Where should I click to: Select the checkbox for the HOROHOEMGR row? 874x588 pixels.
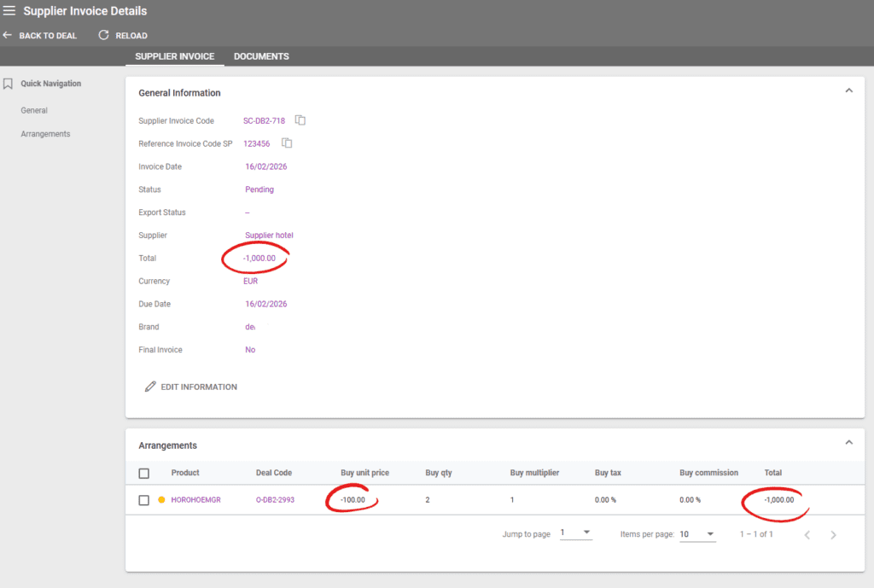[143, 500]
